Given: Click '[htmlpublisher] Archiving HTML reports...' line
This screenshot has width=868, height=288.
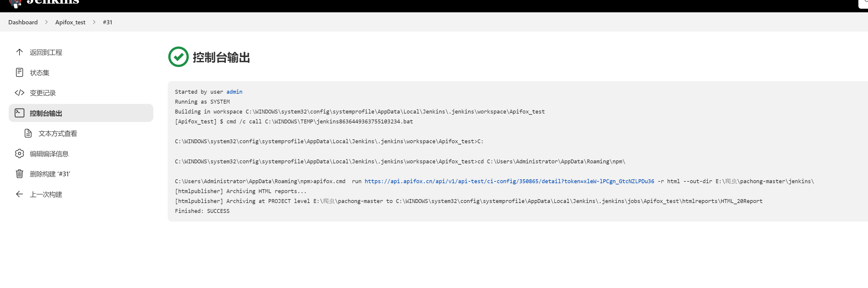Looking at the screenshot, I should (x=240, y=191).
